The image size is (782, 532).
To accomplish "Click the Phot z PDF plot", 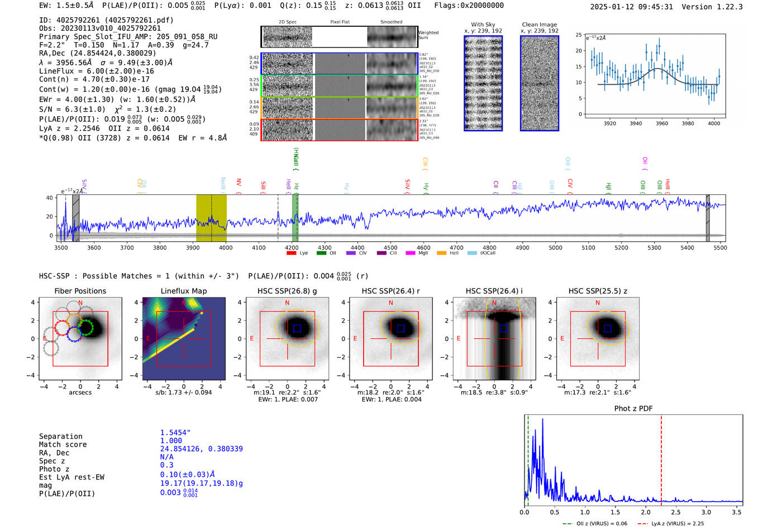I will pos(633,461).
